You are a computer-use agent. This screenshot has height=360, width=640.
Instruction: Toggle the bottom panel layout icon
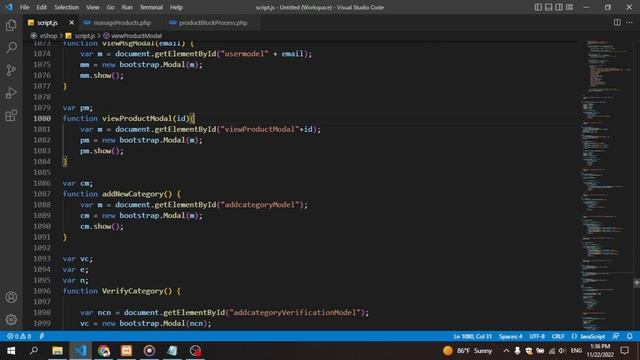tap(549, 7)
